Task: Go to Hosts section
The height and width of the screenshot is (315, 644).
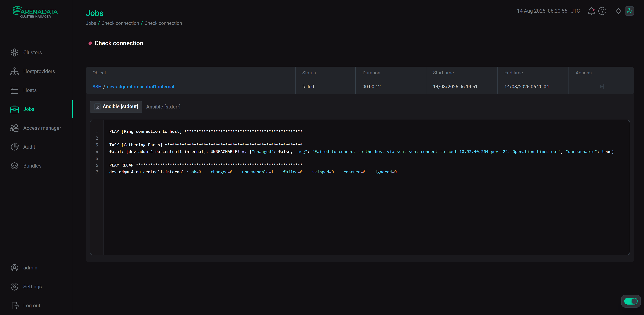Action: click(x=30, y=90)
